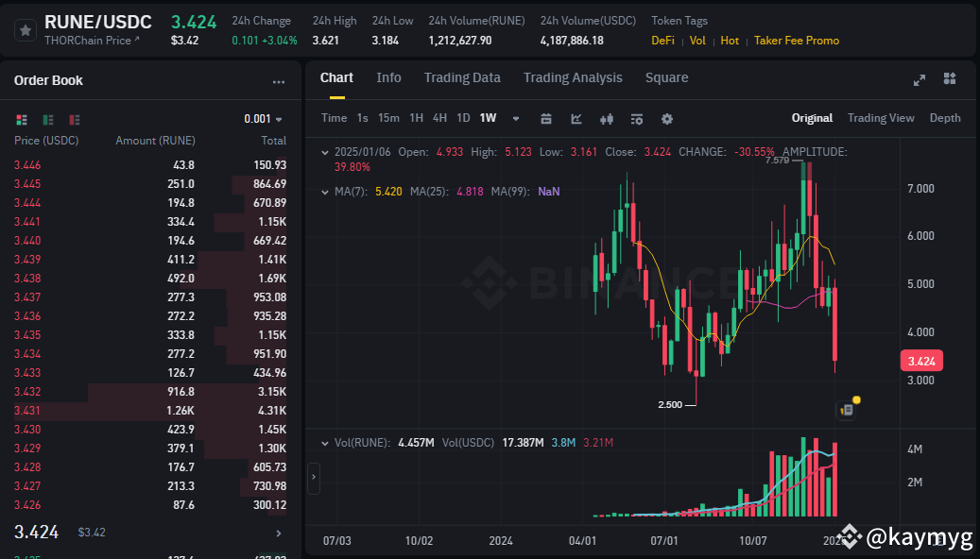This screenshot has height=559, width=980.
Task: Collapse the OHLC candle info line
Action: 324,152
